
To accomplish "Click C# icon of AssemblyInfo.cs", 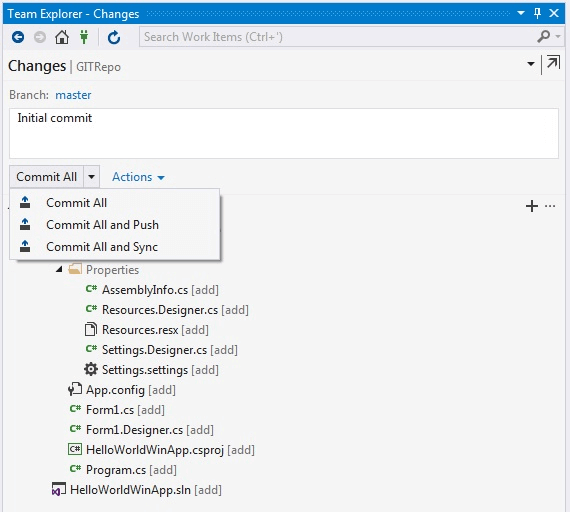I will (91, 289).
